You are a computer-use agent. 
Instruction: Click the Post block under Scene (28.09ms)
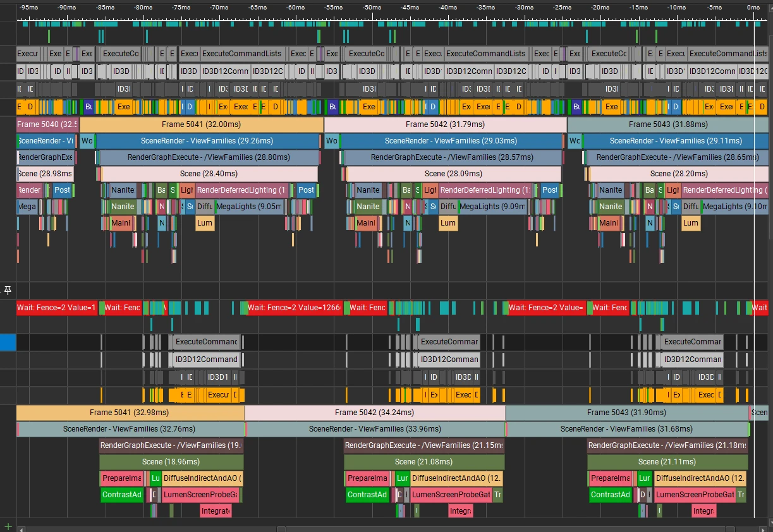click(x=550, y=190)
